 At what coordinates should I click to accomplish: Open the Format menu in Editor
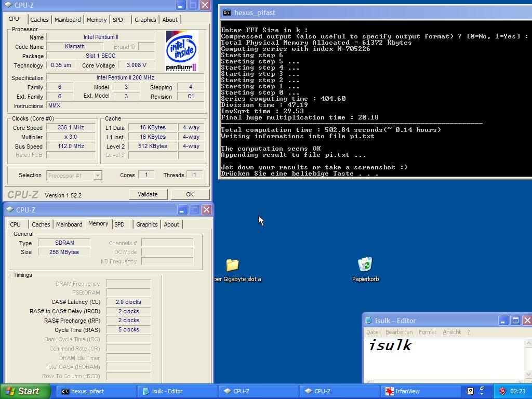428,332
